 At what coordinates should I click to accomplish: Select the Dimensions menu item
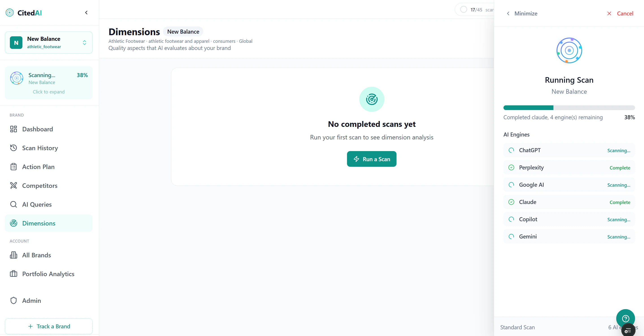tap(49, 223)
